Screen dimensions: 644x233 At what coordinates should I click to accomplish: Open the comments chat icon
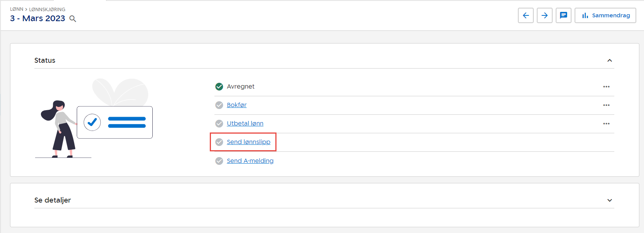[x=563, y=15]
